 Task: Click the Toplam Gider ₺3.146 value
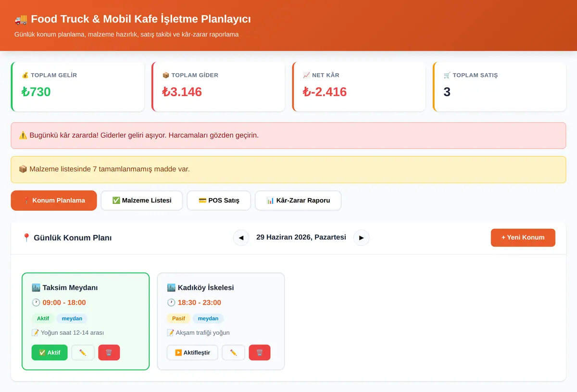182,92
